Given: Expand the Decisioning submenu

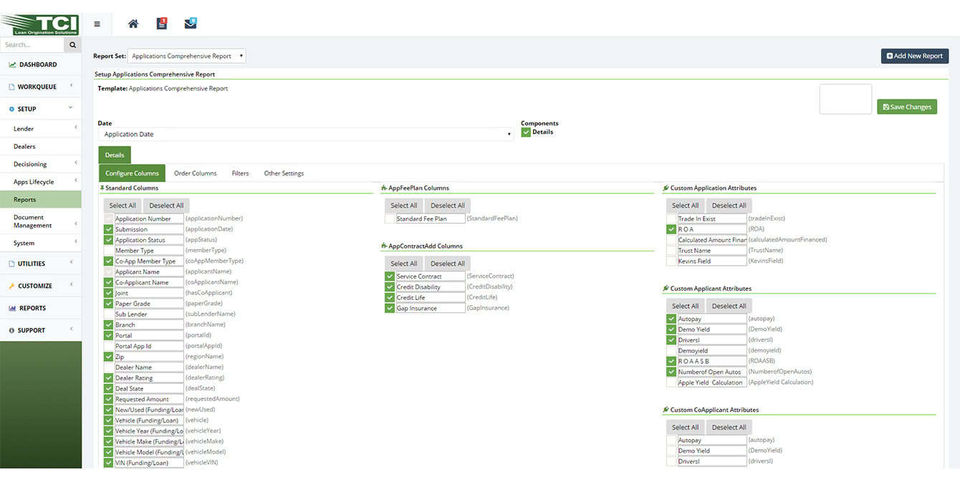Looking at the screenshot, I should point(76,164).
